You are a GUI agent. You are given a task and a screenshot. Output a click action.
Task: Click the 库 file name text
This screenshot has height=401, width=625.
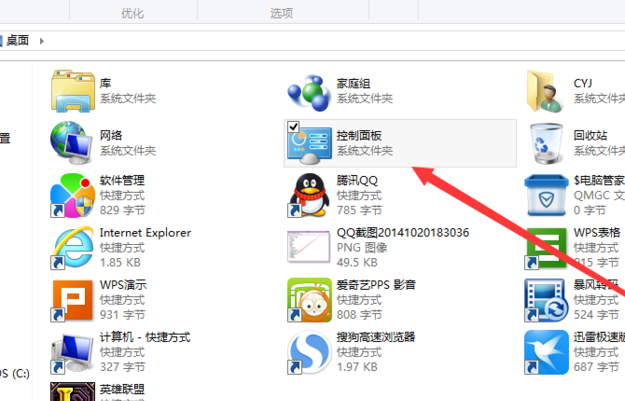click(x=105, y=83)
